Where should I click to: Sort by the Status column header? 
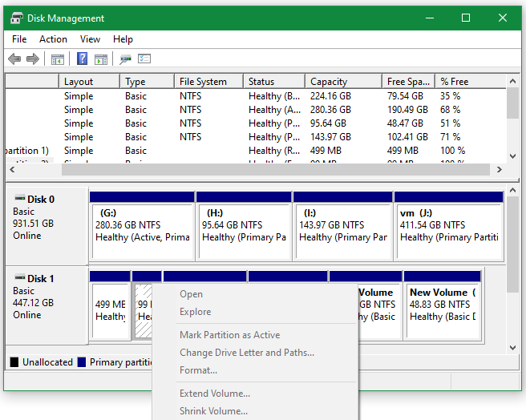tap(274, 82)
